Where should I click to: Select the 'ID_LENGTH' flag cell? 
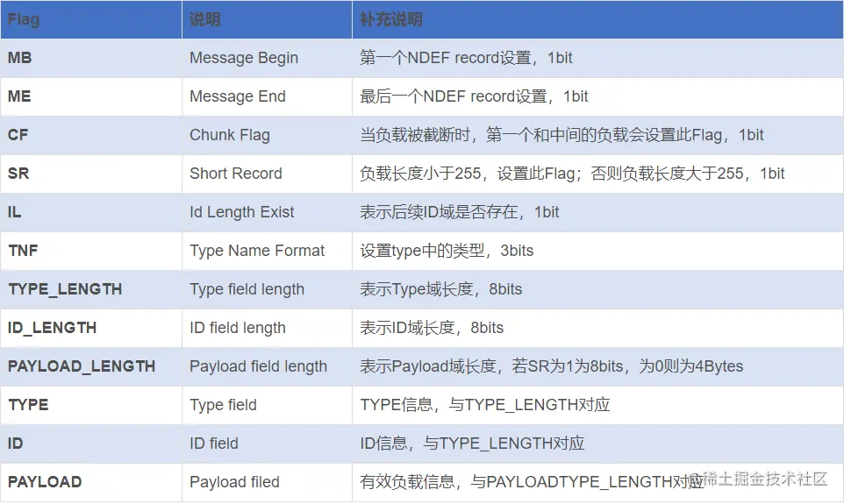click(x=91, y=328)
